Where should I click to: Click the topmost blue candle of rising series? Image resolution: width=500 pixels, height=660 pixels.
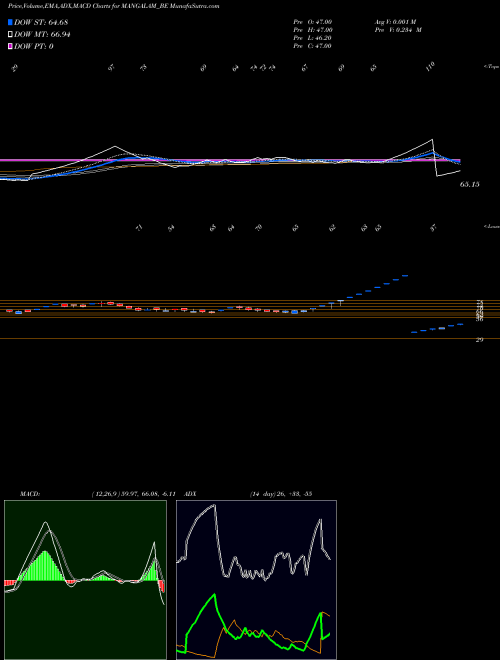click(x=405, y=276)
